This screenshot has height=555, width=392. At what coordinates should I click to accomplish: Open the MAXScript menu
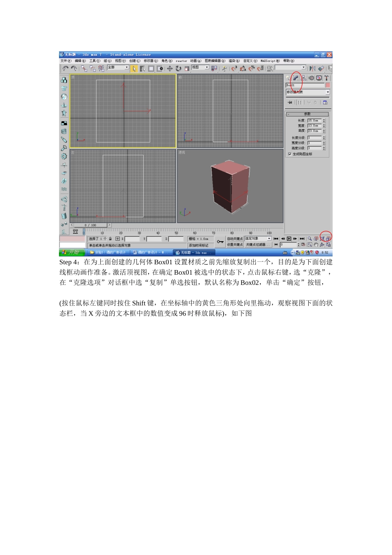[270, 61]
